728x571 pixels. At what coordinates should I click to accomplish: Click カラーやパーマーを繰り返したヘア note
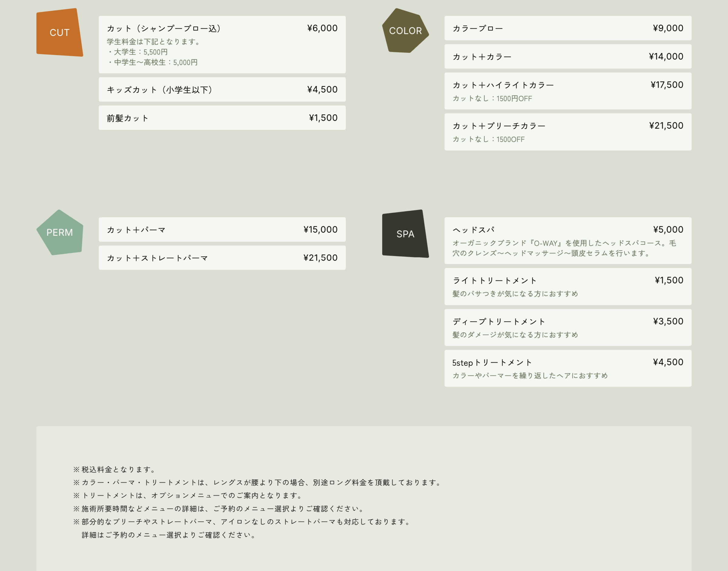pyautogui.click(x=530, y=375)
